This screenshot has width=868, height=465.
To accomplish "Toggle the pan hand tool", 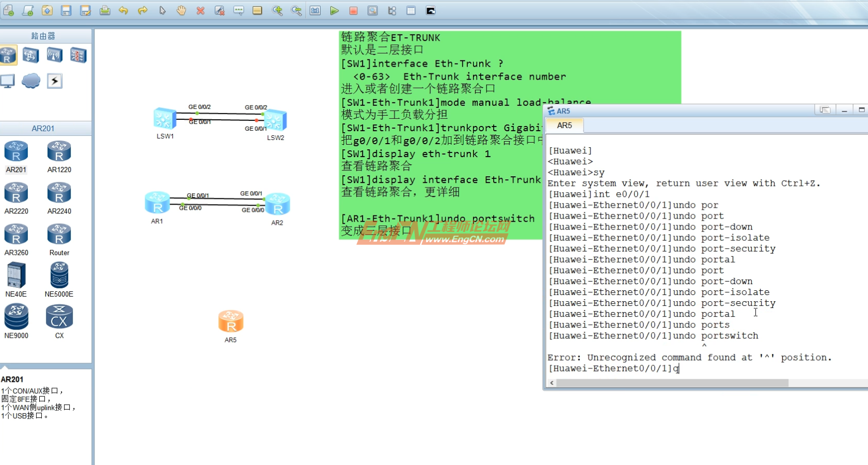I will (181, 10).
